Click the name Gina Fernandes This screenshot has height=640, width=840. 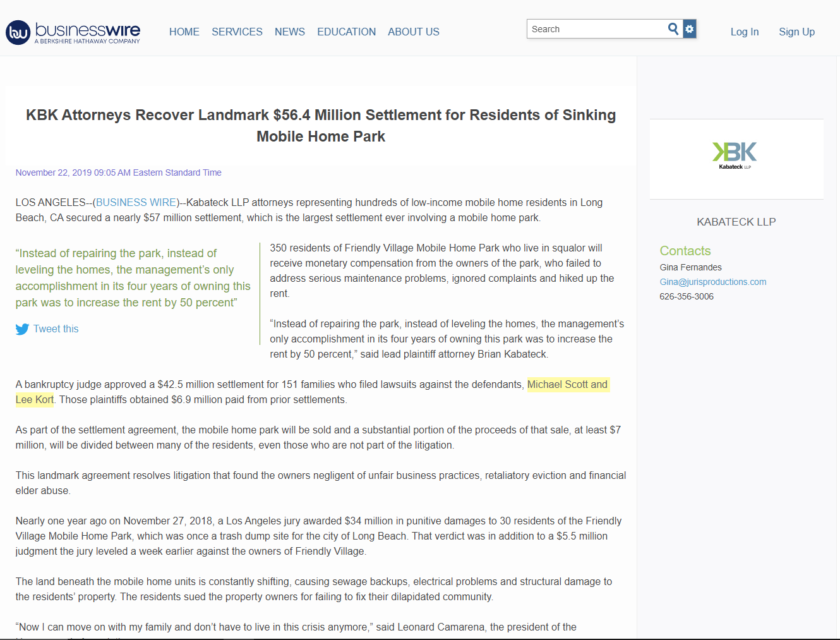690,267
